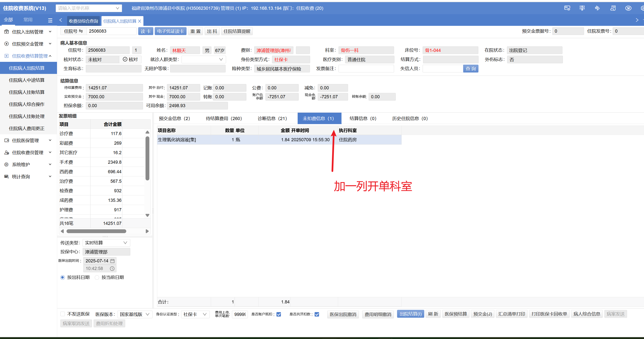
Task: Switch to the 待结算费用 (260) tab
Action: pos(224,118)
